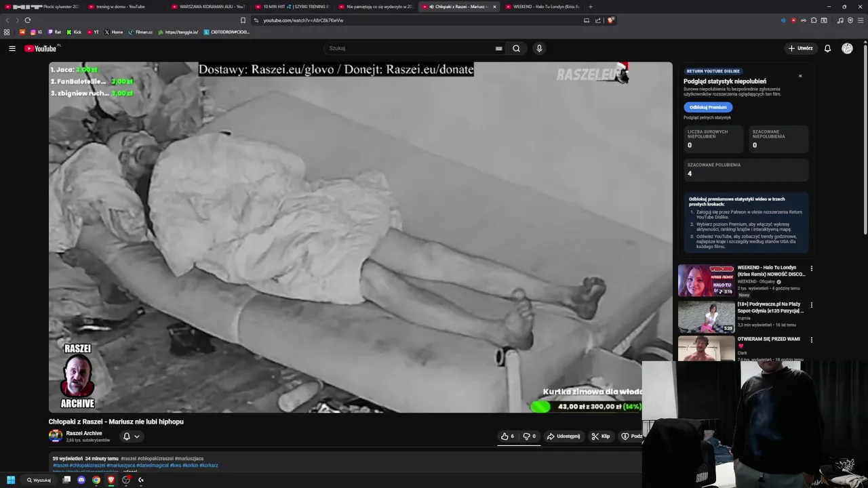Play the video by clicking the player
The width and height of the screenshot is (868, 488).
[360, 237]
